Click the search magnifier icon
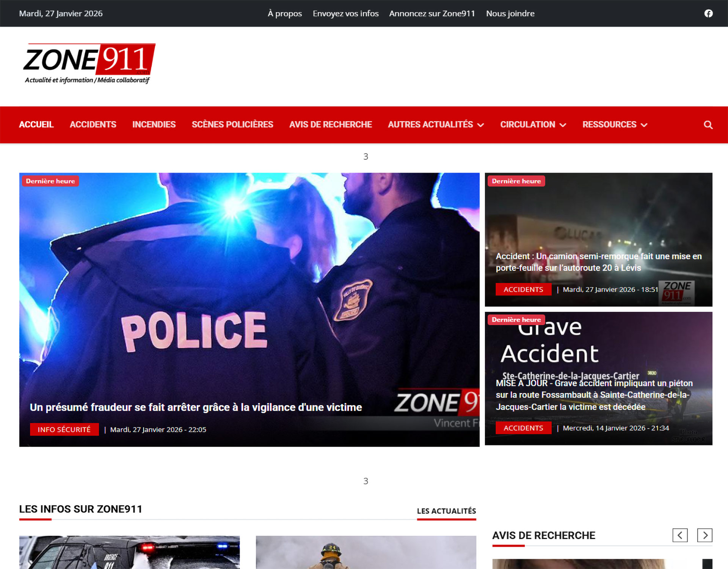The width and height of the screenshot is (728, 569). (x=708, y=125)
